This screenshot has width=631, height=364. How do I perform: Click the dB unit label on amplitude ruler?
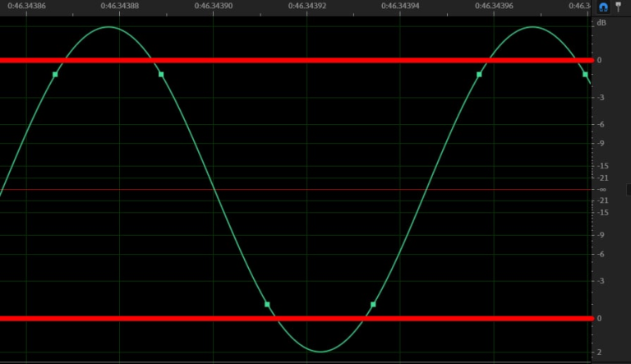602,23
